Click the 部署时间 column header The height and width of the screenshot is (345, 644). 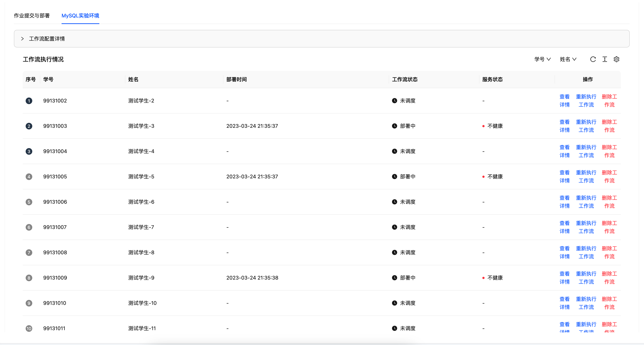coord(236,80)
